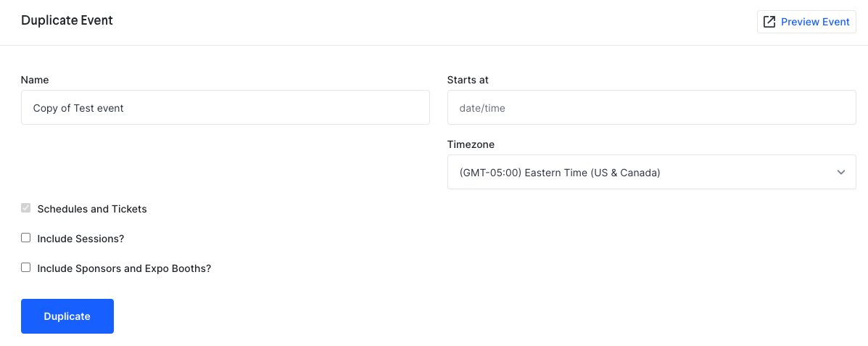Click the 'Schedules and Tickets' label text
868x346 pixels.
coord(92,209)
